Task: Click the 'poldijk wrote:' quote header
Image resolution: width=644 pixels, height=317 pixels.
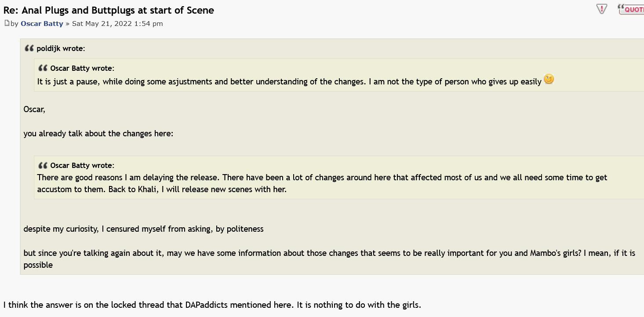Action: click(61, 49)
